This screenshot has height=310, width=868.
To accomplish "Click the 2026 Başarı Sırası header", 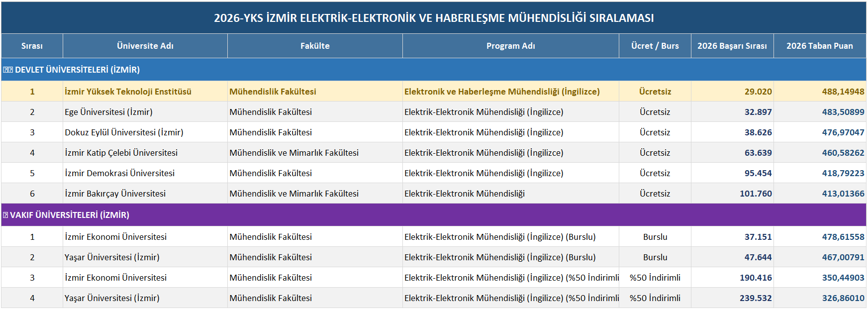I will (x=732, y=46).
